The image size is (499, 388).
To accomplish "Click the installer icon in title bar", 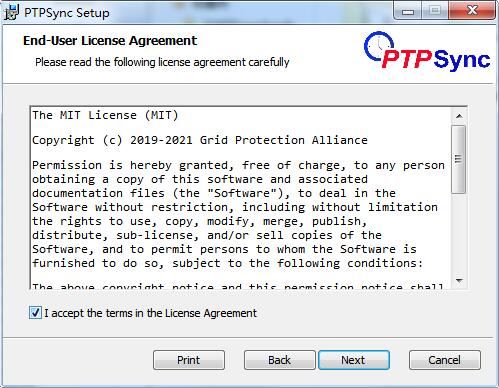I will pos(11,12).
